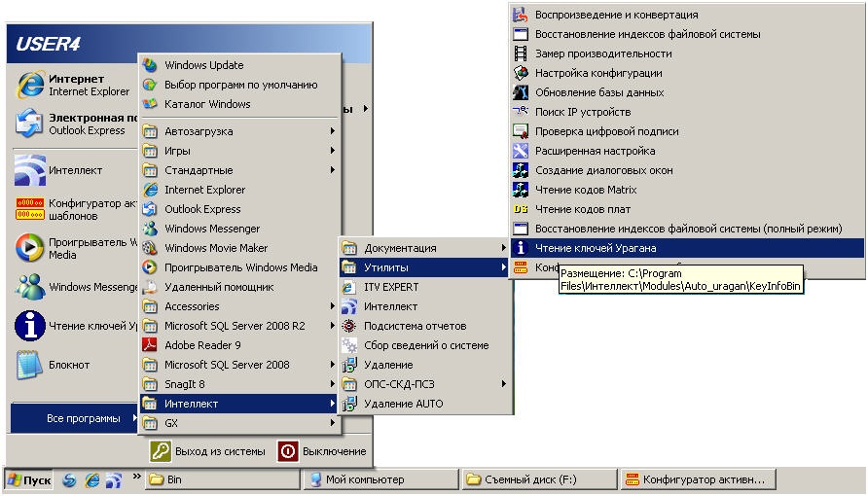Click the Чтение кодов Matrix utility
Image resolution: width=868 pixels, height=496 pixels.
pyautogui.click(x=585, y=190)
